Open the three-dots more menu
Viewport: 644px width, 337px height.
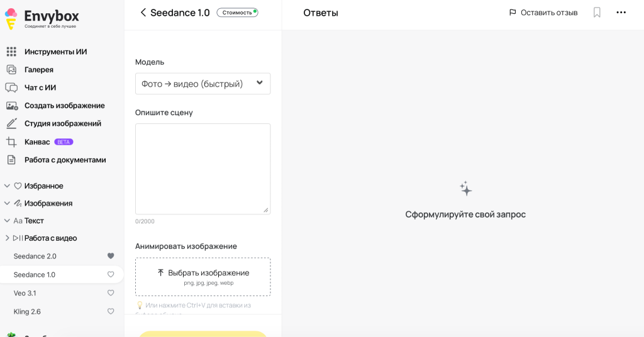[621, 13]
